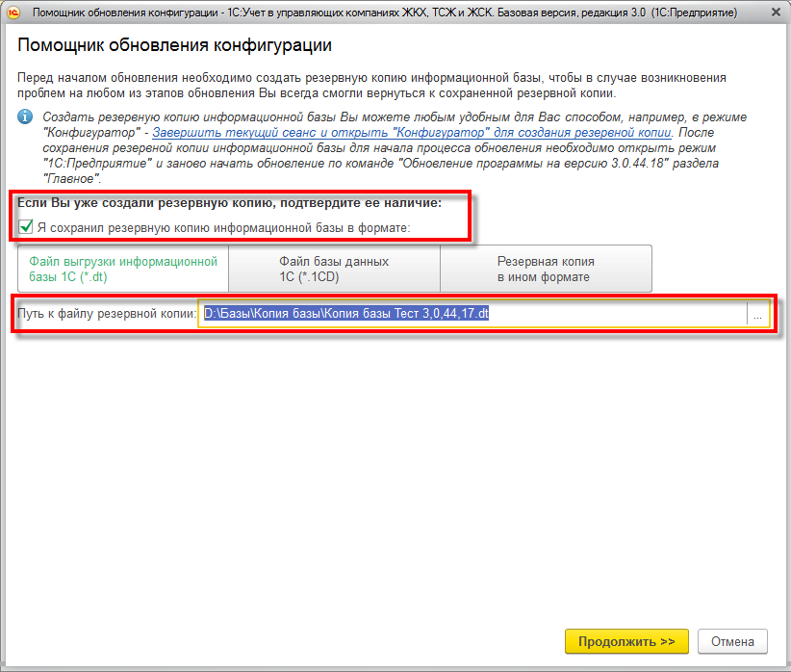This screenshot has width=791, height=672.
Task: Choose 'Резервная копия в ином формате' tab
Action: pyautogui.click(x=547, y=269)
